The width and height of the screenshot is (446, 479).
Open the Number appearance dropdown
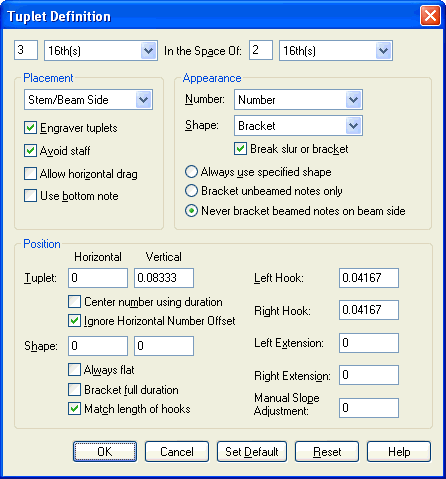point(298,99)
